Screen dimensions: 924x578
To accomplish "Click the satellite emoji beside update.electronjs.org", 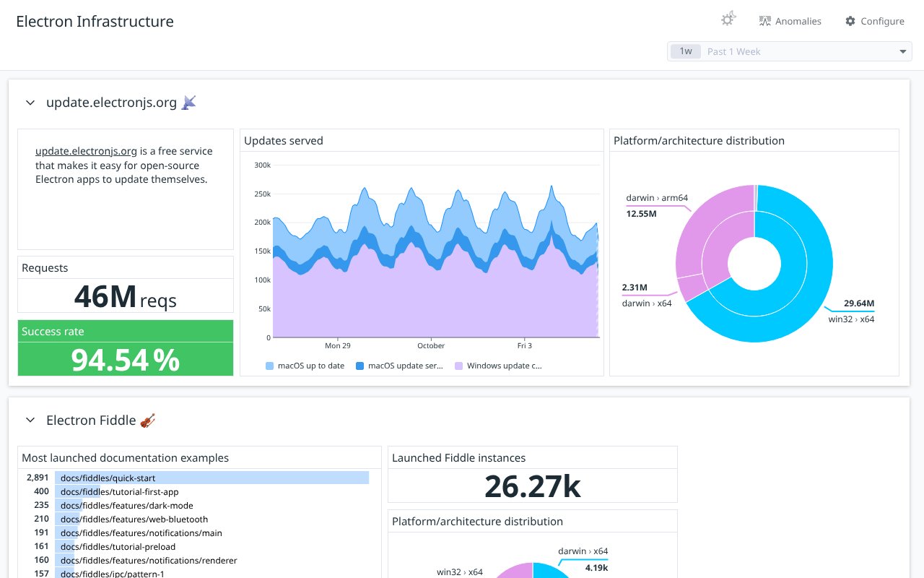I will coord(188,103).
